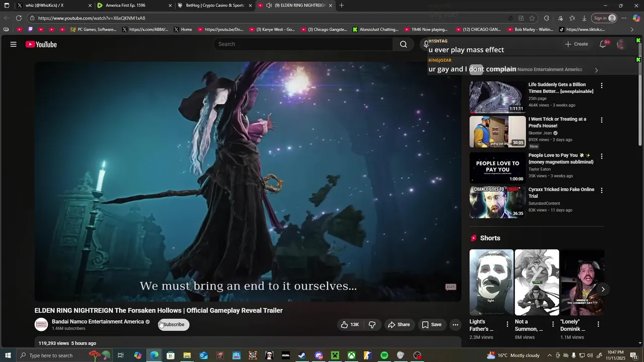Save the video to a playlist
644x362 pixels.
[x=432, y=325]
